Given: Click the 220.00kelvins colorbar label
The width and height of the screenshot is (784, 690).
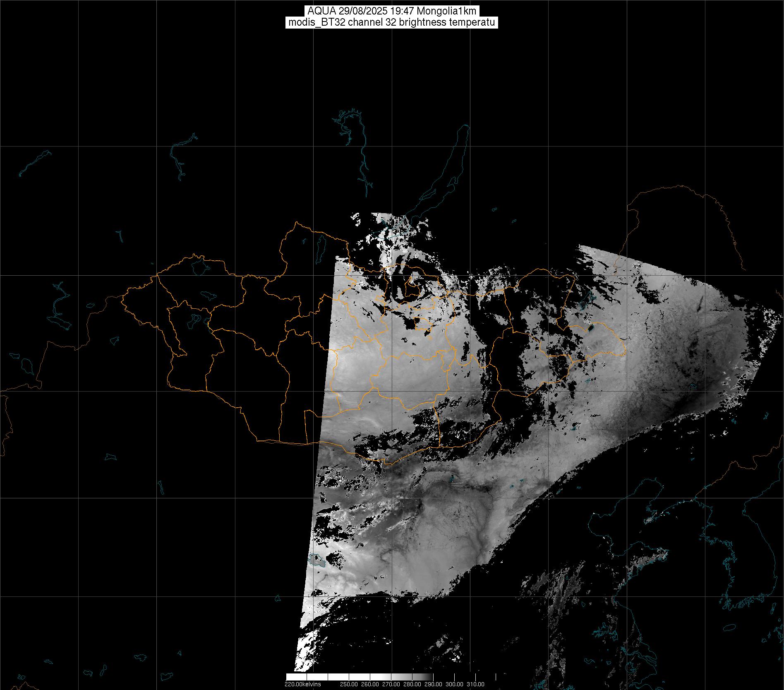Looking at the screenshot, I should click(x=302, y=684).
